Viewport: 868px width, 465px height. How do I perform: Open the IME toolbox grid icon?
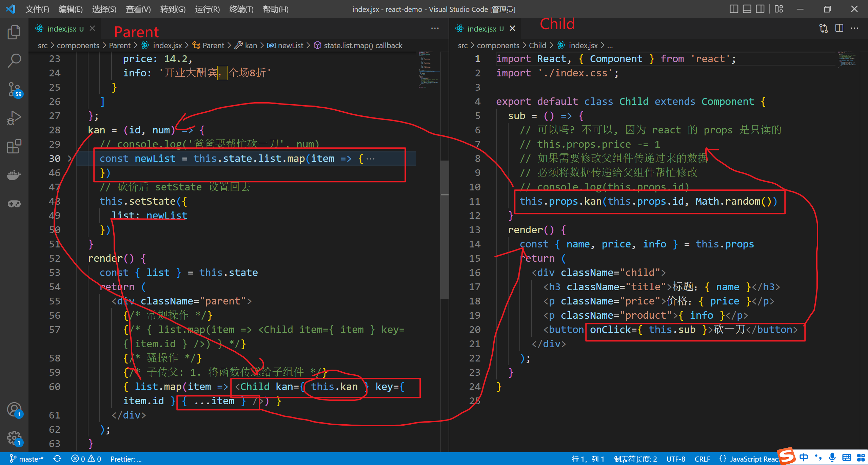point(861,457)
